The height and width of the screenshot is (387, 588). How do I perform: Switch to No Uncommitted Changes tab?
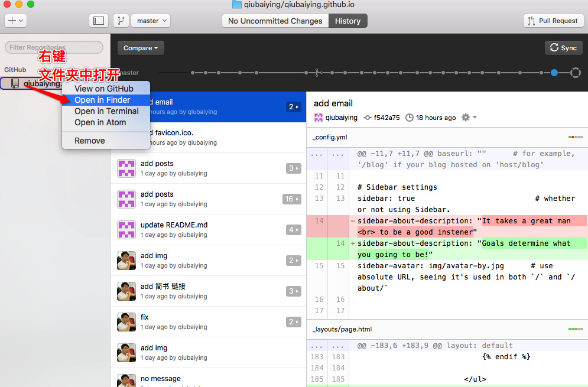[275, 21]
